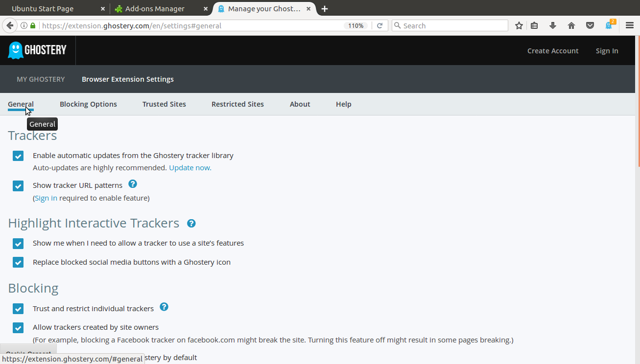Click MY GHOSTERY navigation item
The height and width of the screenshot is (364, 640).
pos(41,79)
